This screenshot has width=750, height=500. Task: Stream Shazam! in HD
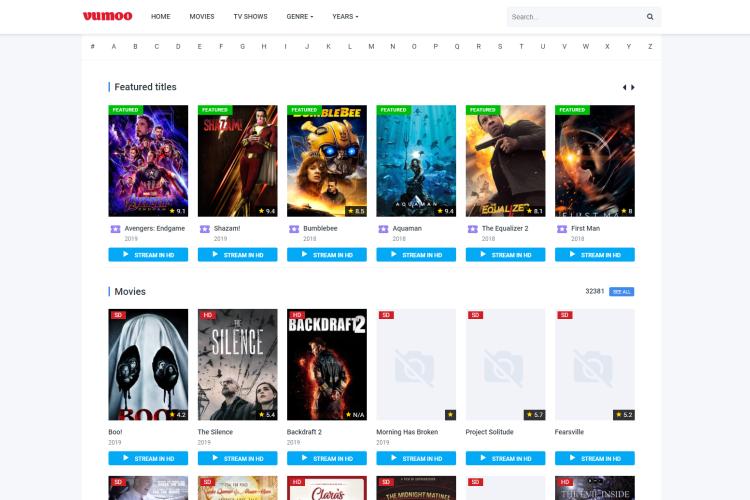pos(238,255)
